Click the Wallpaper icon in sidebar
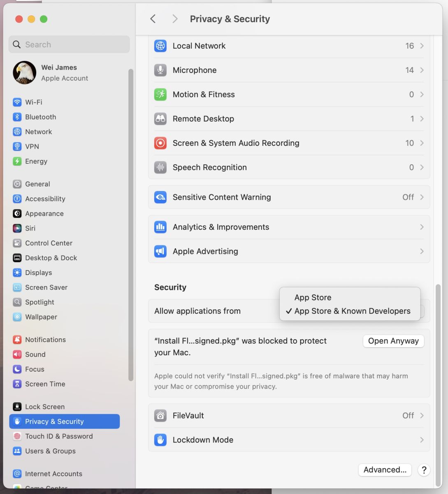Screen dimensions: 448x494 [x=17, y=317]
